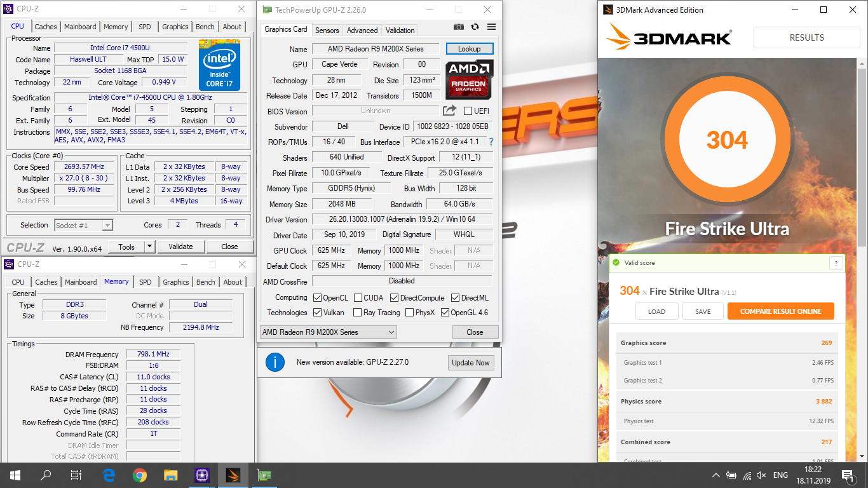The height and width of the screenshot is (488, 868).
Task: Toggle the OpenGL 4.6 checkbox
Action: [445, 312]
